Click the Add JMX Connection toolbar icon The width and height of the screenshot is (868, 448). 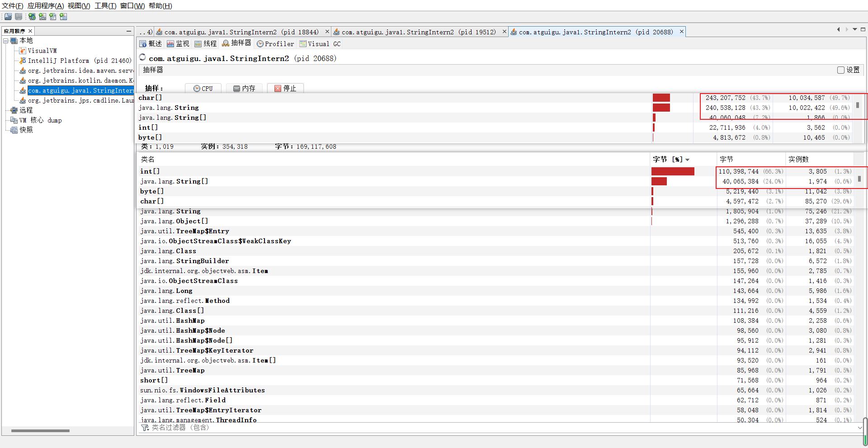pos(42,17)
